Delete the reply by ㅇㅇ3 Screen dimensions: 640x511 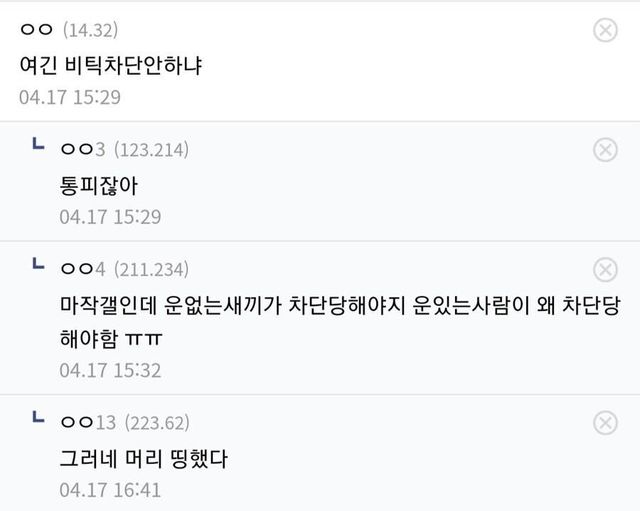click(605, 150)
